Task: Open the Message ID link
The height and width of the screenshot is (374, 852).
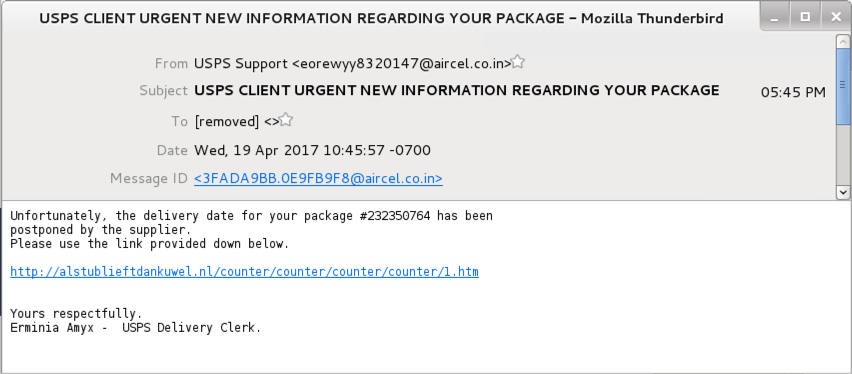Action: pos(318,178)
